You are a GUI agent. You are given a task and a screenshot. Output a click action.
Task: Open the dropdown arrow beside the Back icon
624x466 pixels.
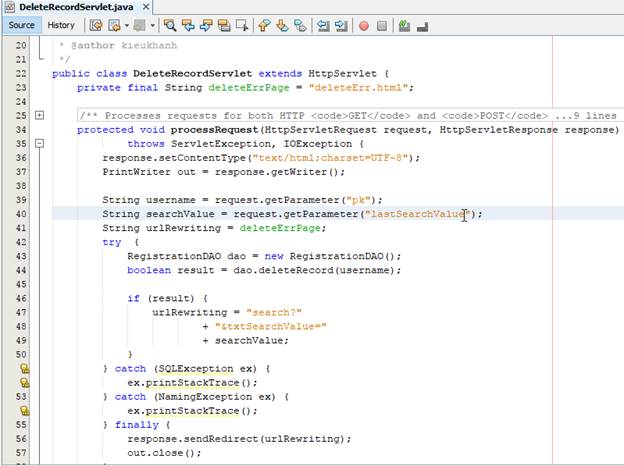point(127,25)
